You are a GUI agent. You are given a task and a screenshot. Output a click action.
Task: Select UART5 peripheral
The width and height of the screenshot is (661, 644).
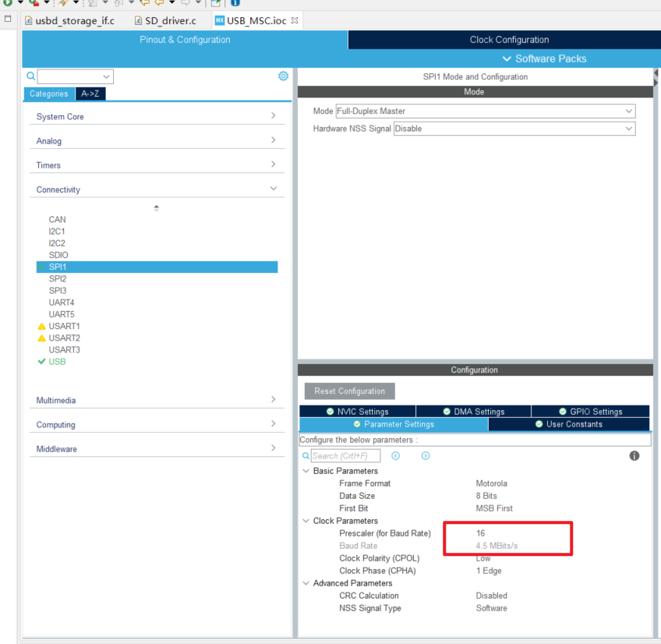pyautogui.click(x=62, y=314)
